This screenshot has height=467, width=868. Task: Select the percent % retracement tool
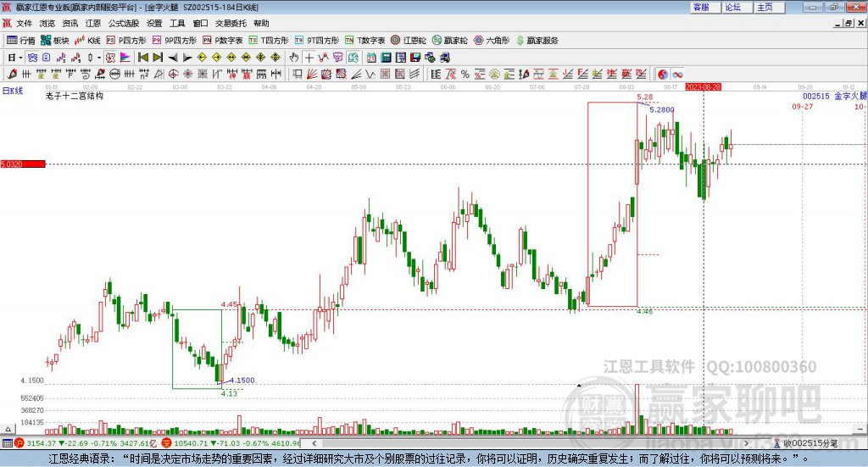coord(465,74)
